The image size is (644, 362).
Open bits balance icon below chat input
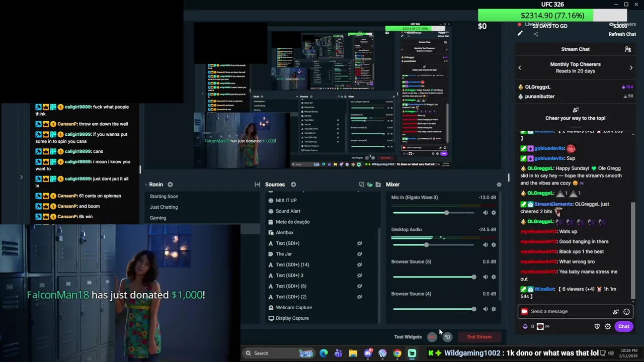(525, 327)
